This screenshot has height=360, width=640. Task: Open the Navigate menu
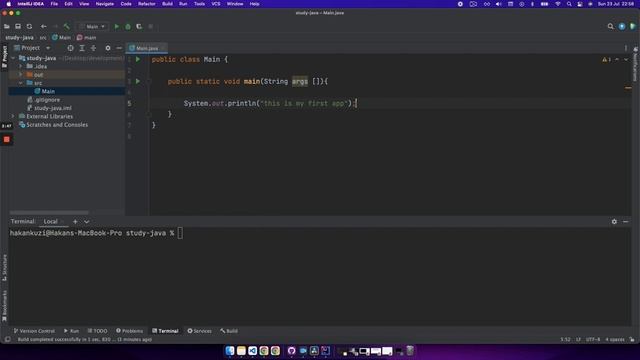point(104,4)
